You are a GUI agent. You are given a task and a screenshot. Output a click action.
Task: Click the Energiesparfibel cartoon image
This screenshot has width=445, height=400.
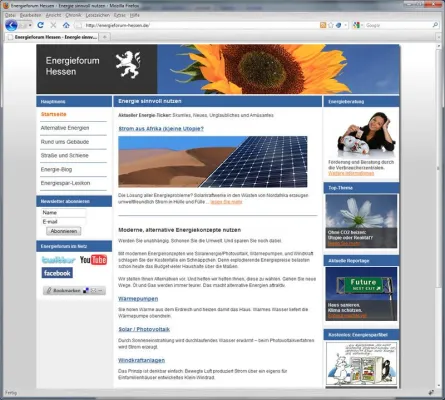[361, 364]
